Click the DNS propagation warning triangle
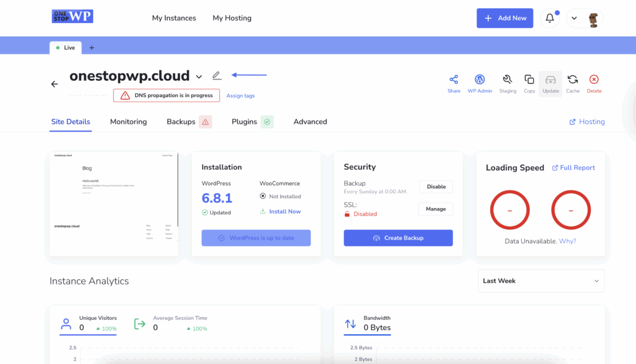Viewport: 636px width, 364px height. pyautogui.click(x=125, y=96)
